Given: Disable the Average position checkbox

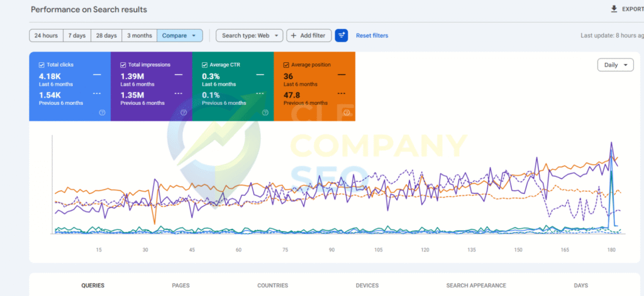Looking at the screenshot, I should 286,65.
